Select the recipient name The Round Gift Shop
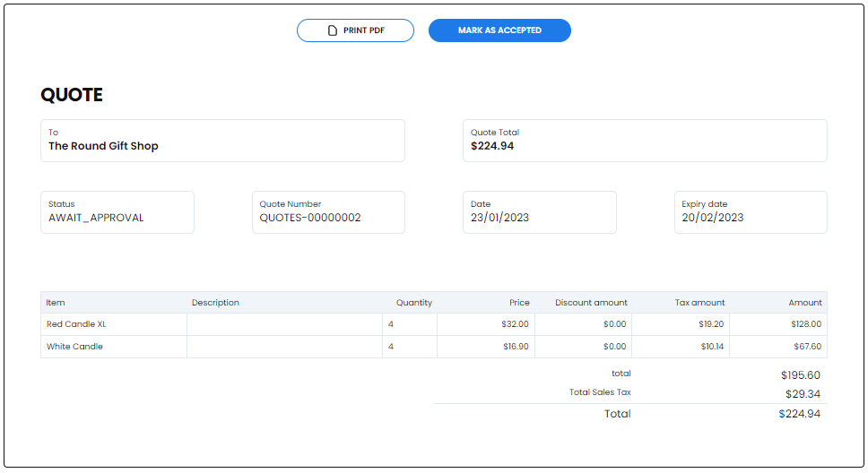 (103, 146)
